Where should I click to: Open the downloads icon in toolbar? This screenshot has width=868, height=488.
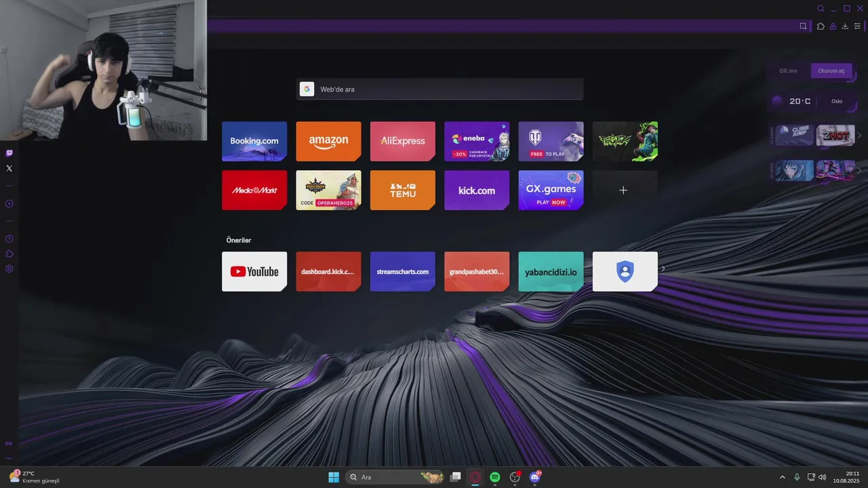tap(845, 26)
